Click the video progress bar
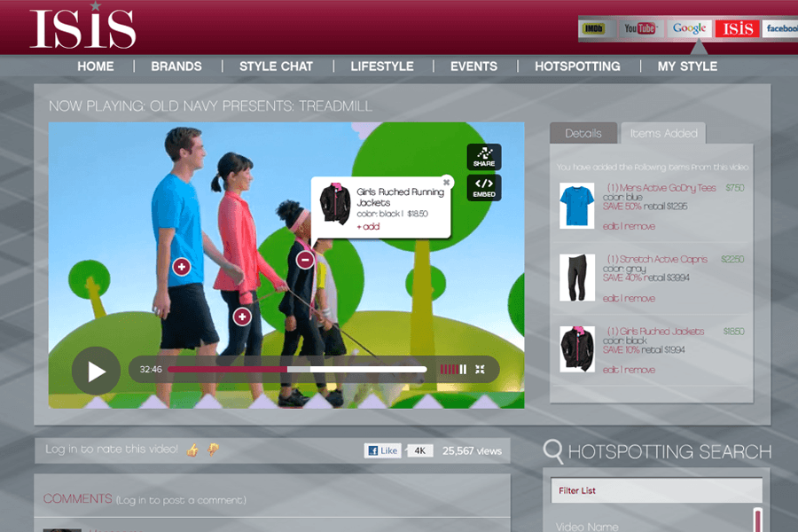 [297, 370]
